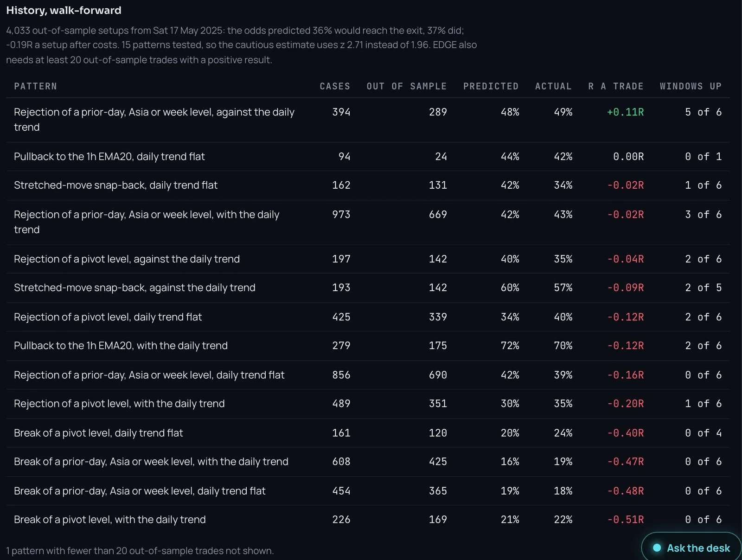The width and height of the screenshot is (742, 560).
Task: Click the 24% actual value
Action: pyautogui.click(x=563, y=433)
